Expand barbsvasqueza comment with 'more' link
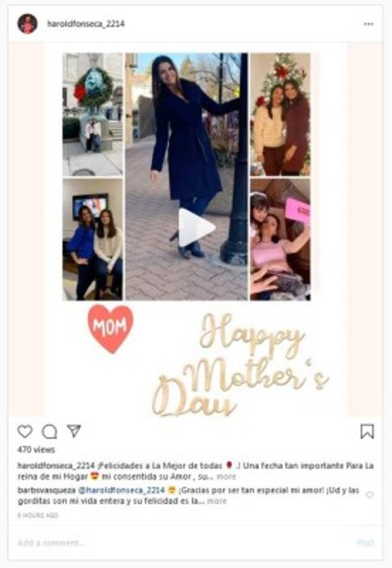 217,501
